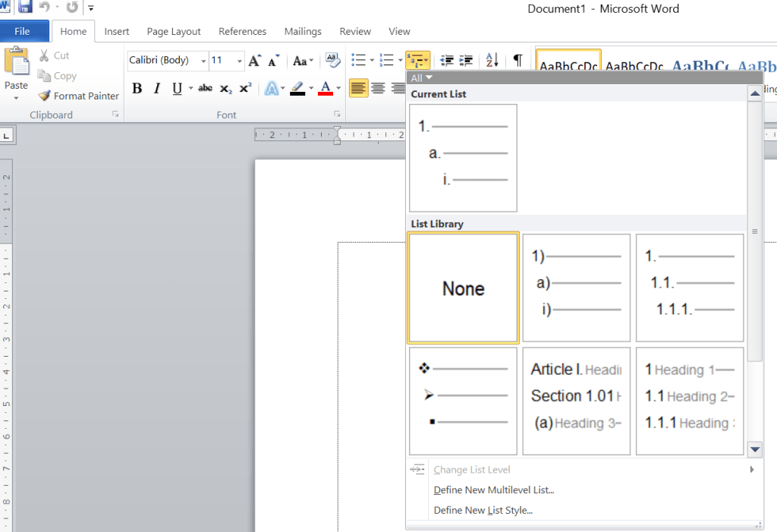Switch to the Page Layout tab
Image resolution: width=777 pixels, height=532 pixels.
coord(174,32)
